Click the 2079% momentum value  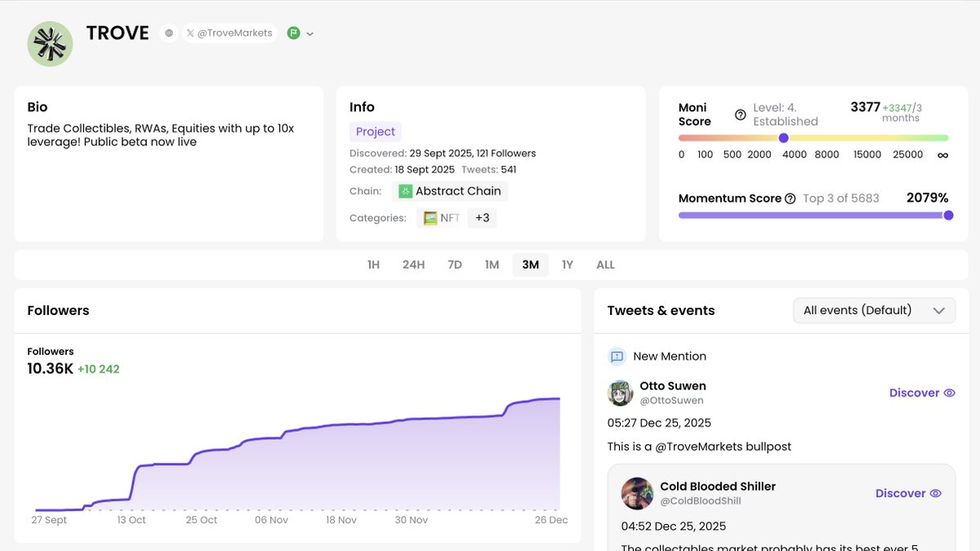pos(927,198)
